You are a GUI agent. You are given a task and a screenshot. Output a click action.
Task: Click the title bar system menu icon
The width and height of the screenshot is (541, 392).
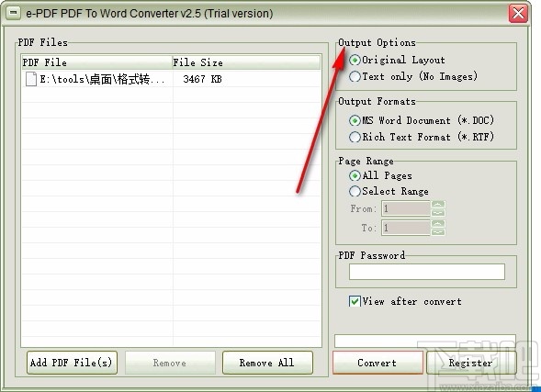(14, 13)
